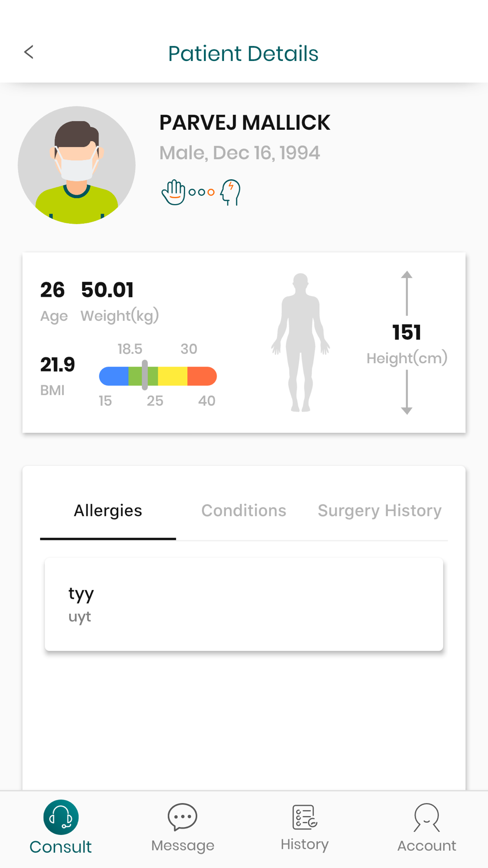
Task: Tap the human body silhouette figure
Action: click(301, 343)
